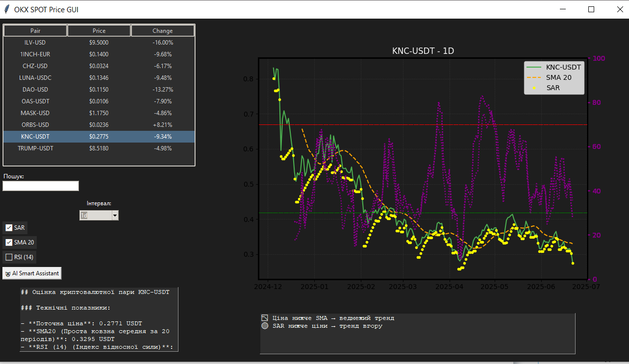629x364 pixels.
Task: Sort the table by the Change column header
Action: [163, 30]
